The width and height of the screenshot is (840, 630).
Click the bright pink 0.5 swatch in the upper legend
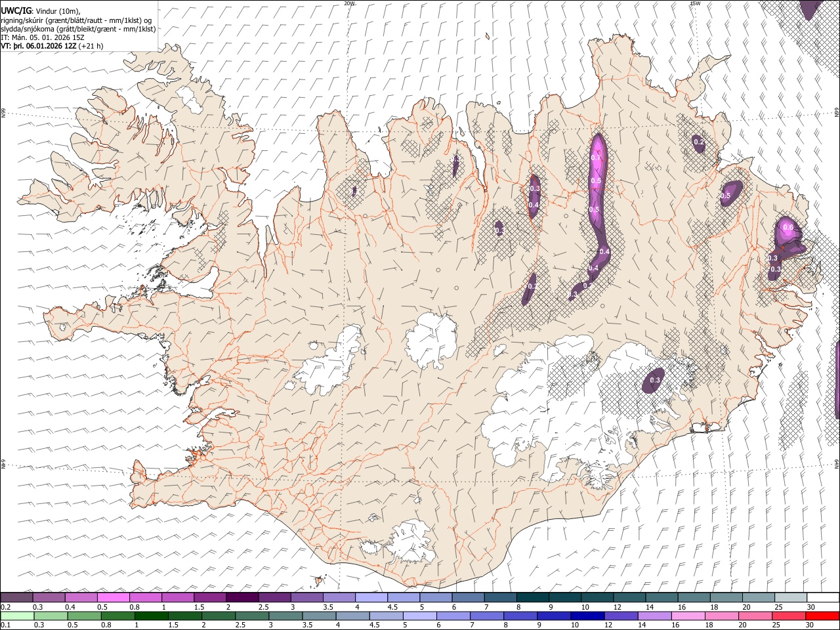(114, 597)
